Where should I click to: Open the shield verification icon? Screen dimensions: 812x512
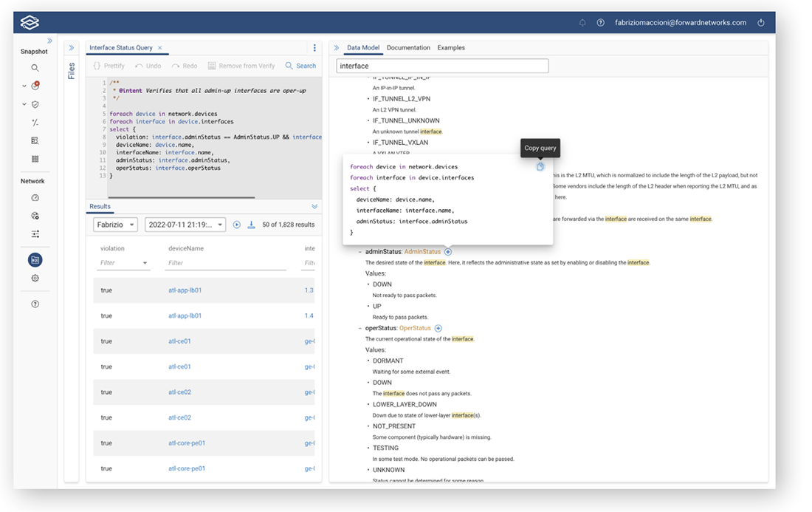[35, 104]
